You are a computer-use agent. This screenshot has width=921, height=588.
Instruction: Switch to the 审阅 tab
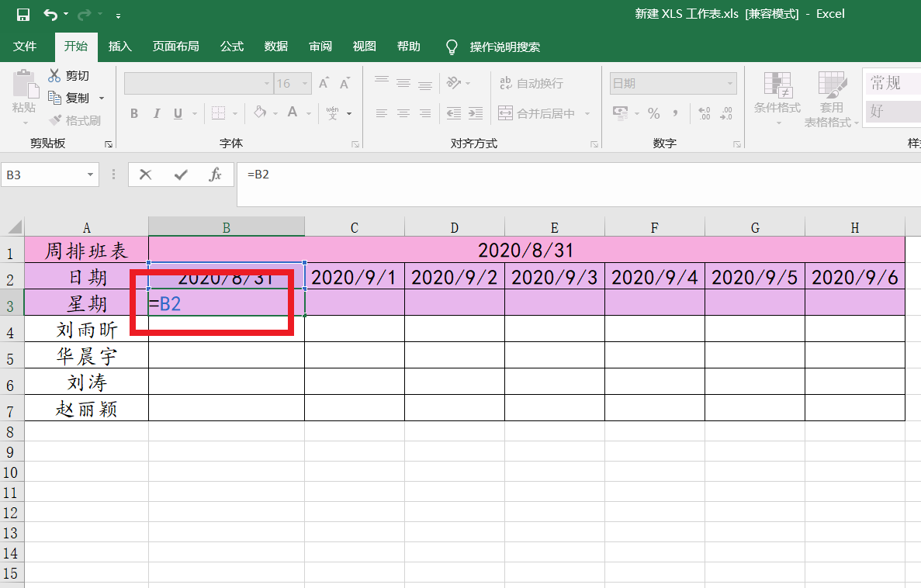pos(320,47)
